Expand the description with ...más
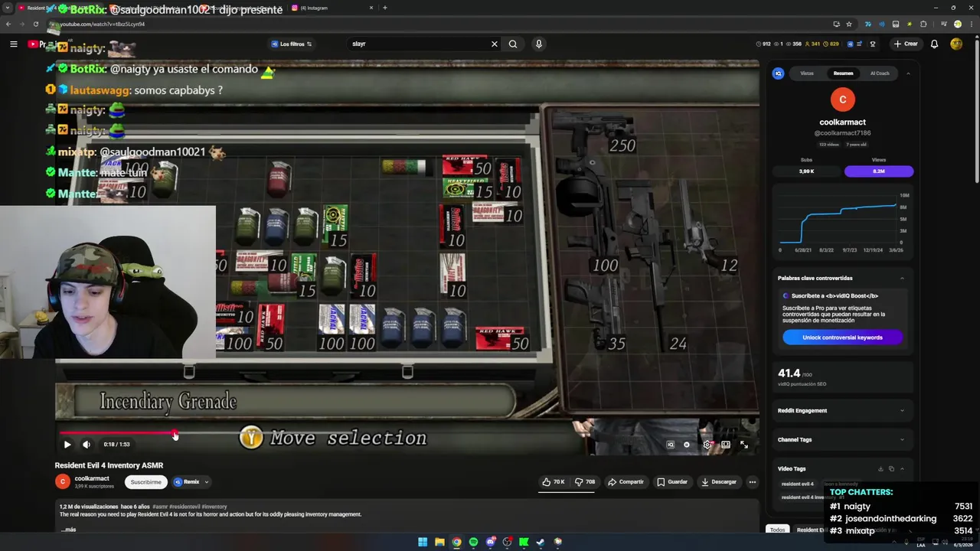The width and height of the screenshot is (980, 551). pos(68,530)
